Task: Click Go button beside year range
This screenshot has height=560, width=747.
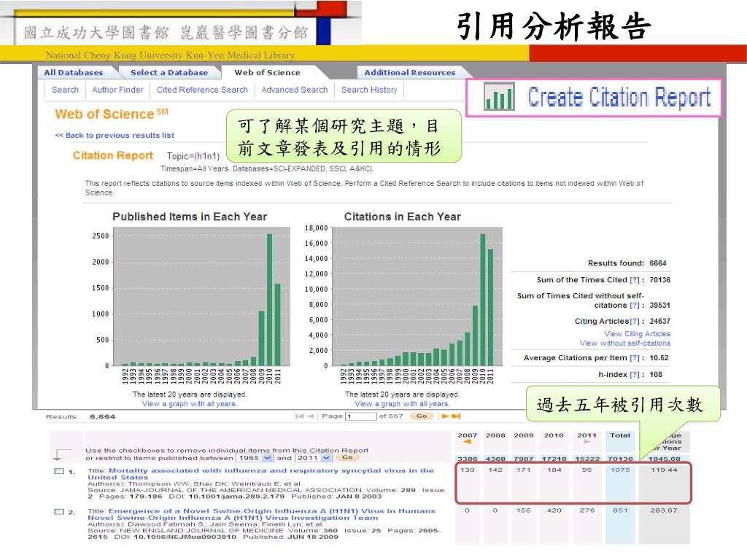Action: tap(347, 457)
